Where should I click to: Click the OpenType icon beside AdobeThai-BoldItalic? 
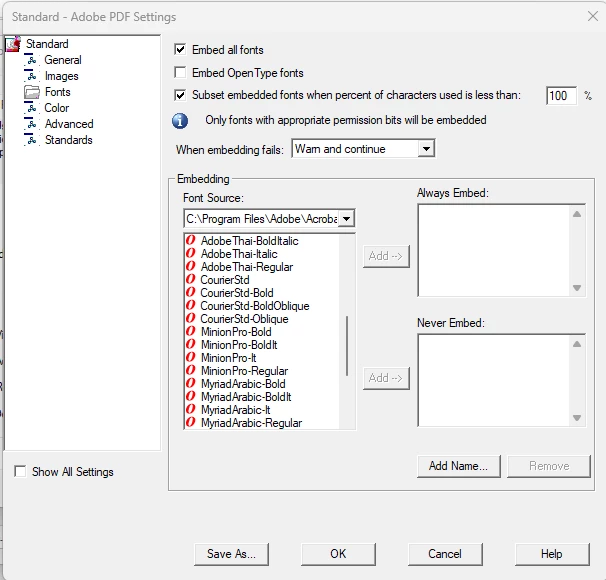[191, 240]
